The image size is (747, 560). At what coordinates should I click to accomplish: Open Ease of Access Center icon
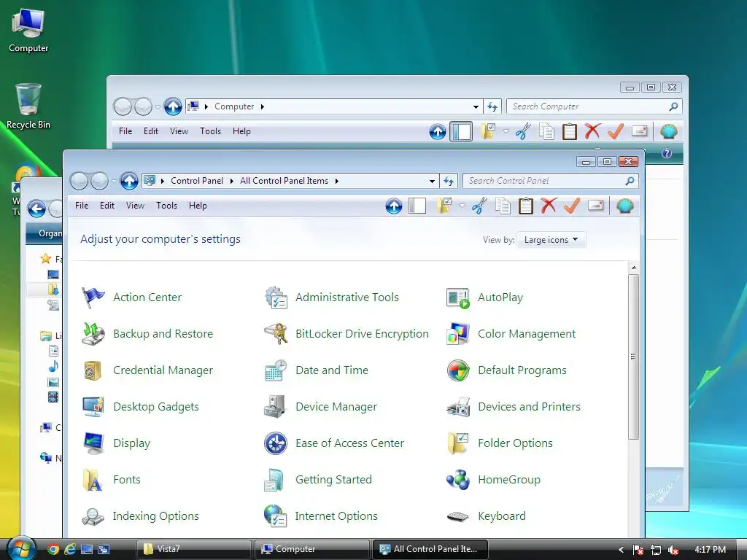click(276, 443)
